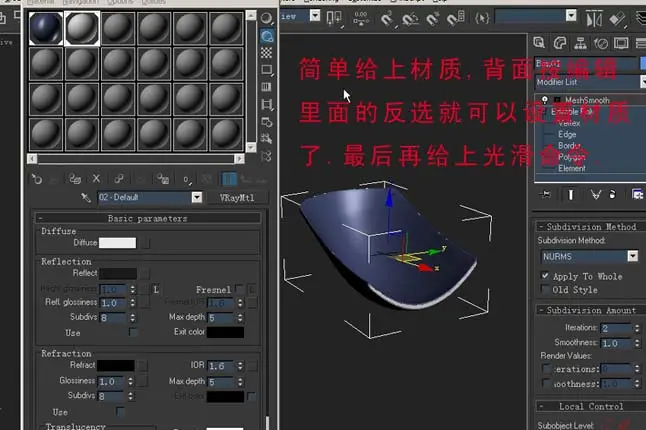Viewport: 646px width, 430px height.
Task: Toggle the Snaps magnet icon
Action: [387, 19]
